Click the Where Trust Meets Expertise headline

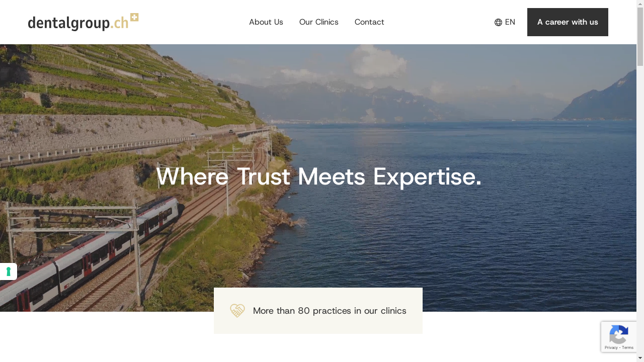click(x=318, y=176)
